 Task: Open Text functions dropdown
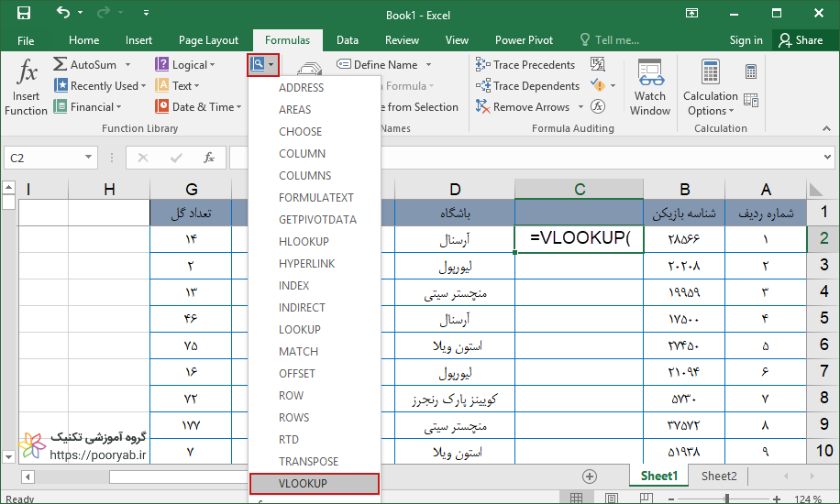pos(177,86)
